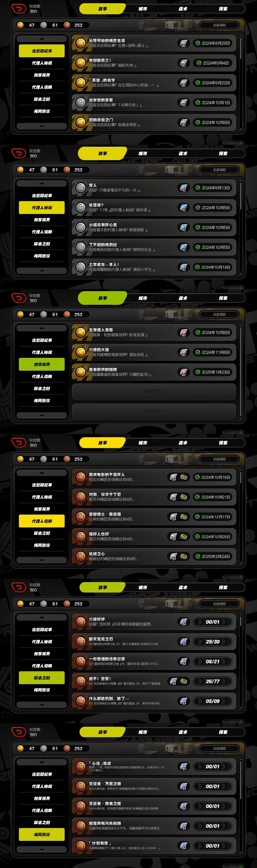Viewport: 257px width, 868px height.
Task: Select the green highlighted 独家视界 category
Action: tap(42, 364)
